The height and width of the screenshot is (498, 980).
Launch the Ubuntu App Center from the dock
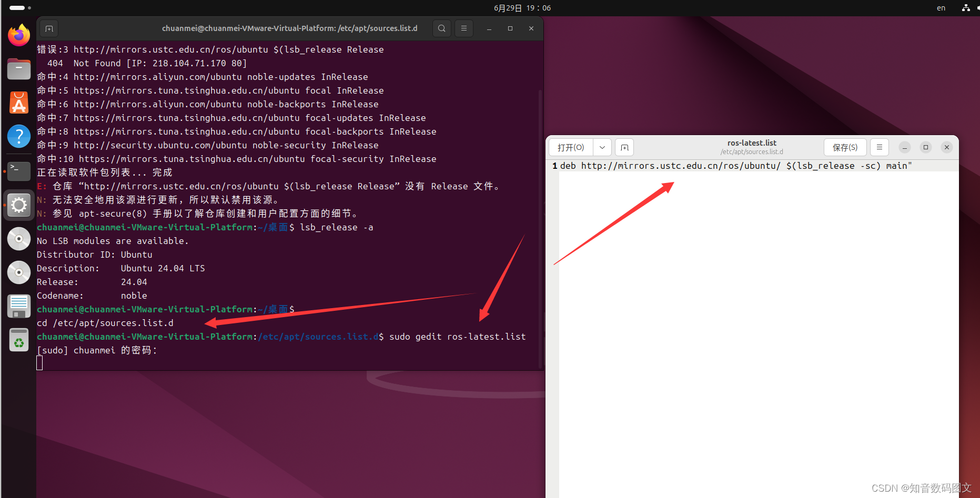click(18, 103)
